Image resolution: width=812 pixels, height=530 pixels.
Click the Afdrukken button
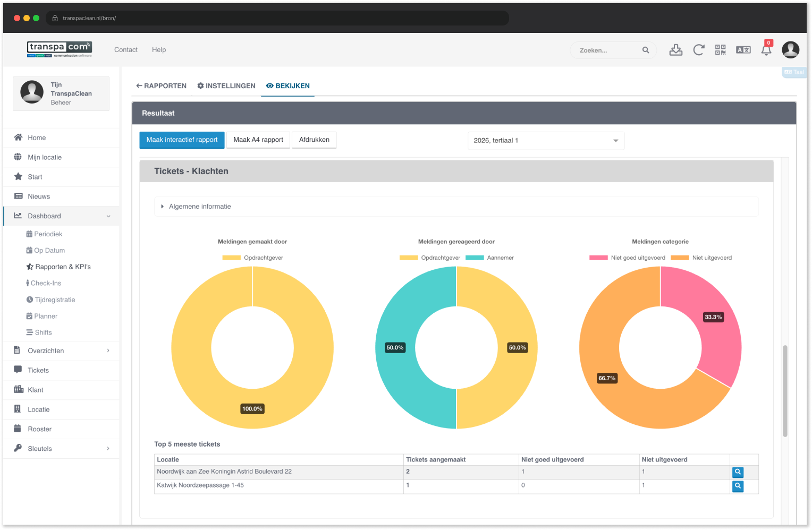point(314,140)
